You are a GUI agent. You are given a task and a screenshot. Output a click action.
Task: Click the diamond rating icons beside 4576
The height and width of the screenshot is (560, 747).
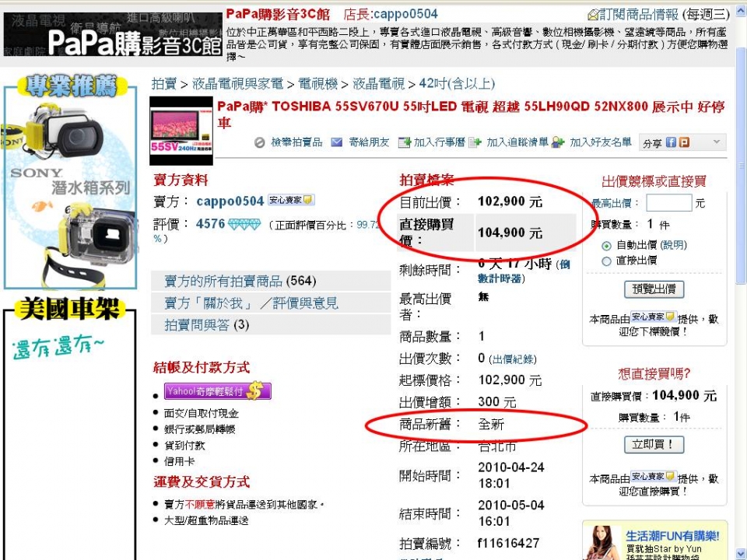244,224
